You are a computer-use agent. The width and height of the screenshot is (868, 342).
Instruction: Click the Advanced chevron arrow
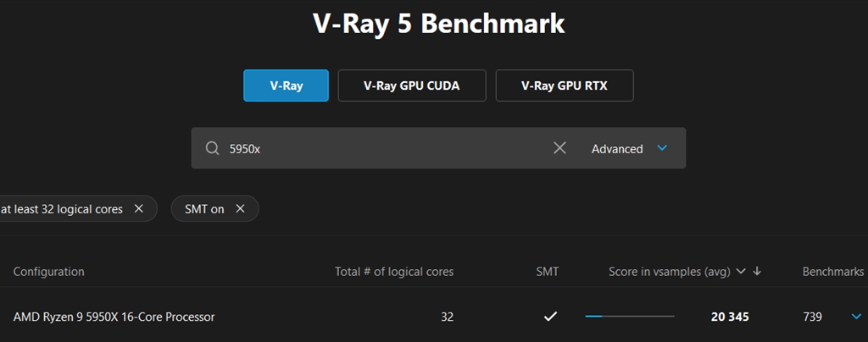(x=662, y=148)
